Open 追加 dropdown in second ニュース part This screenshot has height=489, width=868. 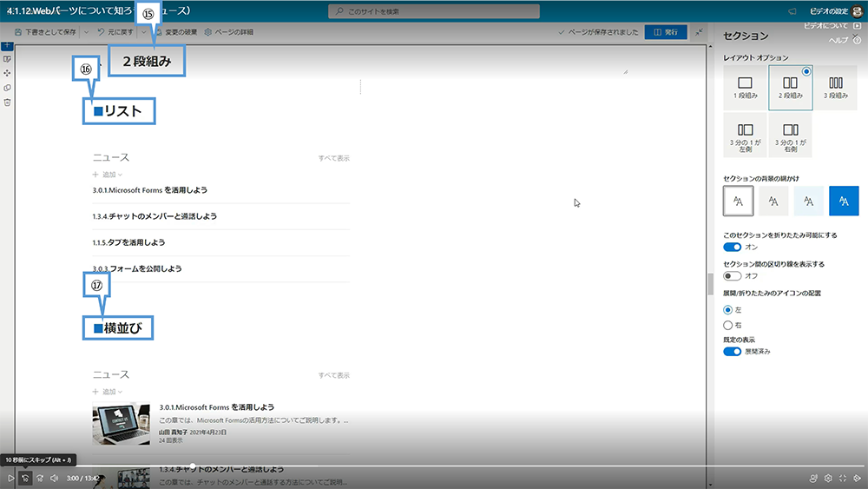click(x=108, y=392)
